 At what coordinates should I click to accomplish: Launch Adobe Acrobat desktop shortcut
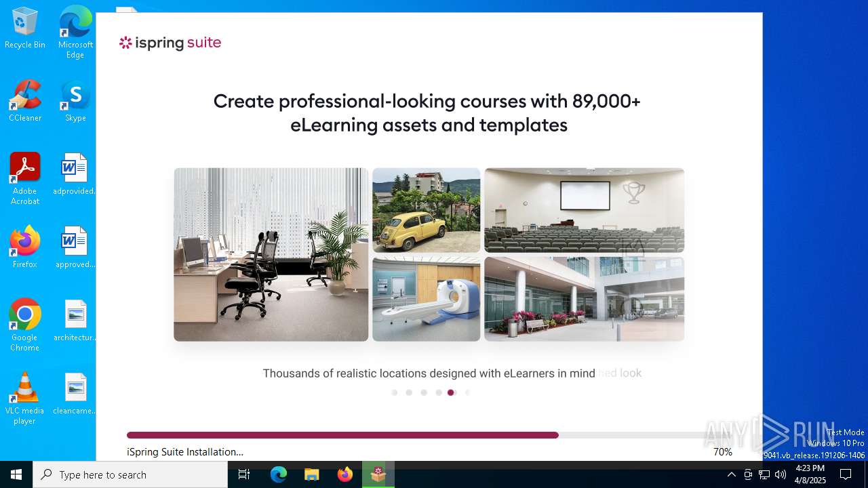25,179
